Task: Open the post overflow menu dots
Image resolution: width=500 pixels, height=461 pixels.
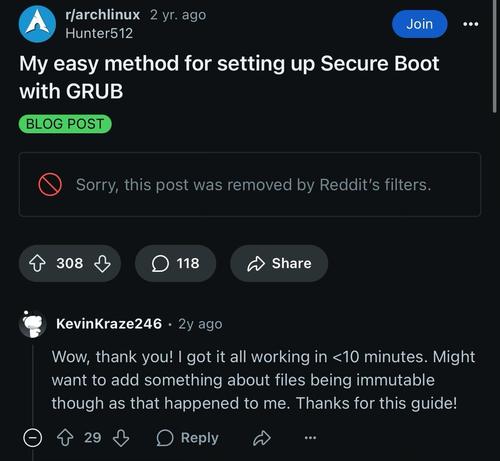Action: click(x=471, y=24)
